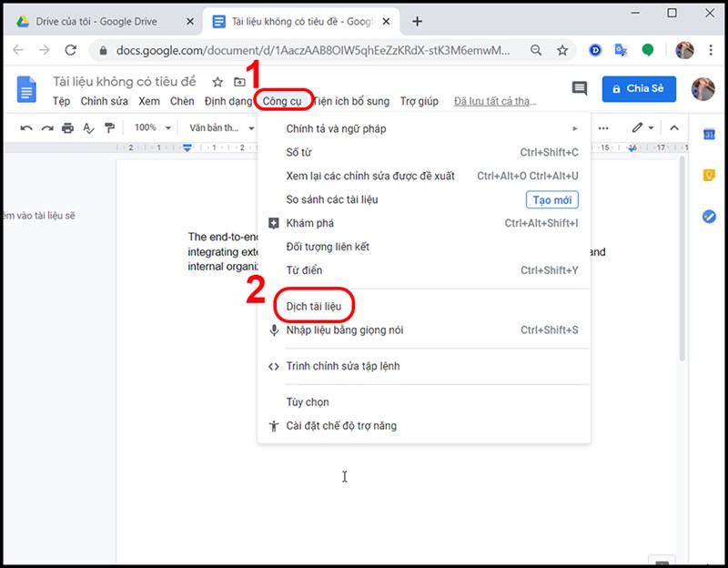The height and width of the screenshot is (568, 728).
Task: Click the Undo arrow icon
Action: click(x=26, y=127)
